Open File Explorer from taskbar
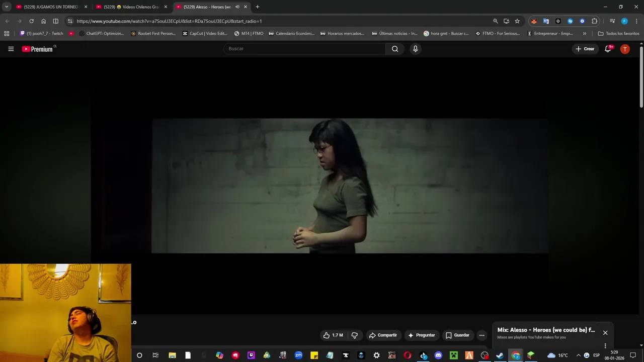Image resolution: width=644 pixels, height=362 pixels. [x=172, y=355]
